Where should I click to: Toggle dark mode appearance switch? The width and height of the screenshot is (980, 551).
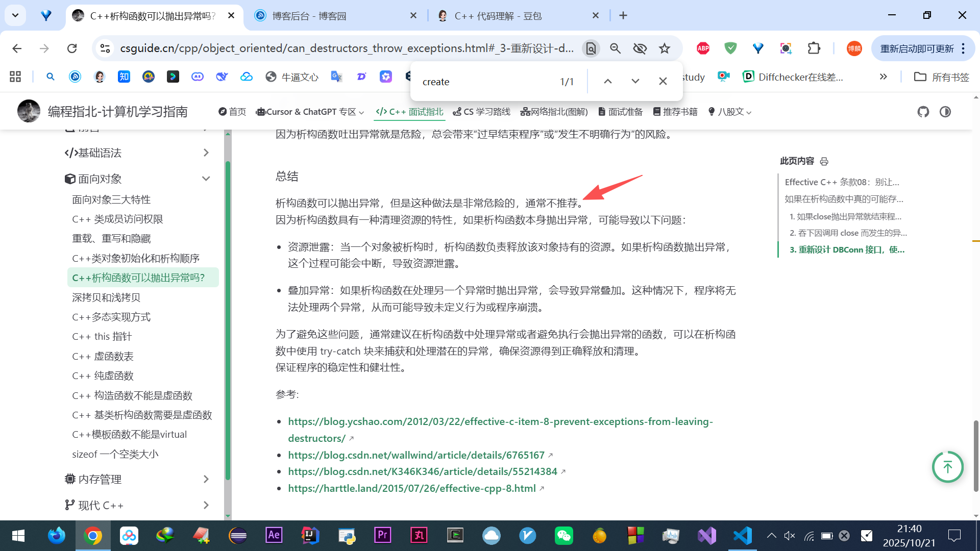pyautogui.click(x=945, y=112)
